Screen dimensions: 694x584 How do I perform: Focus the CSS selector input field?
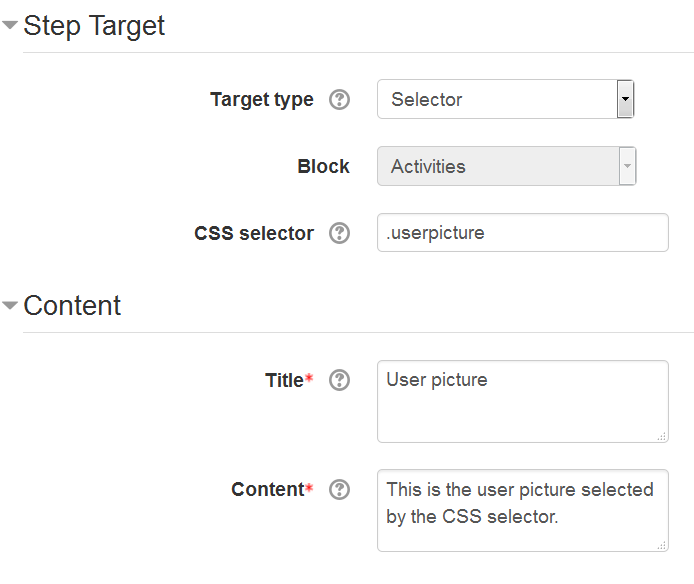coord(523,233)
